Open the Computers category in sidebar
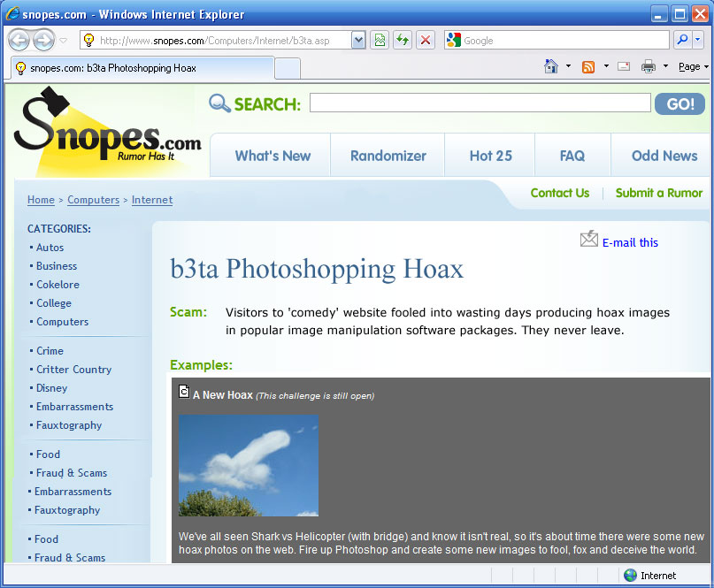The image size is (714, 588). pyautogui.click(x=63, y=322)
